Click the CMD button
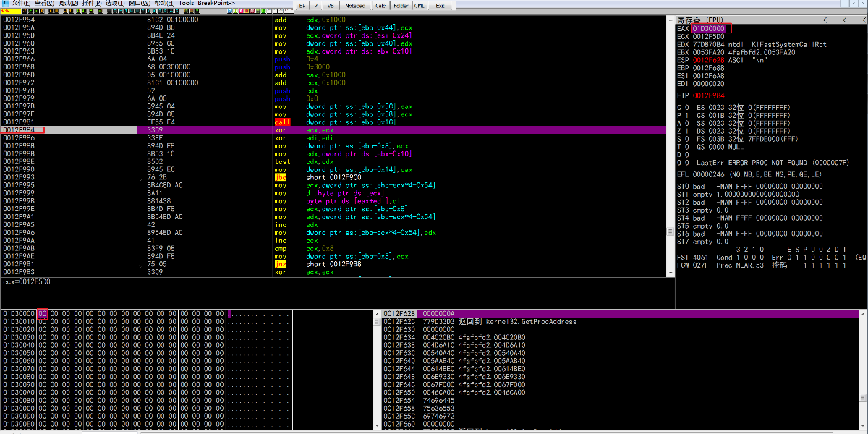This screenshot has height=434, width=868. tap(420, 6)
